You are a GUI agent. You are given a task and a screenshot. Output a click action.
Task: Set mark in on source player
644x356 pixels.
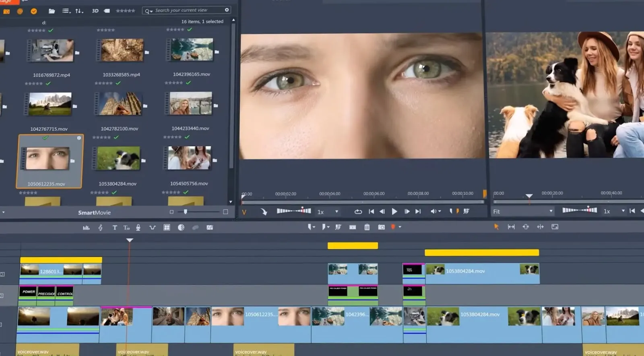tap(451, 211)
